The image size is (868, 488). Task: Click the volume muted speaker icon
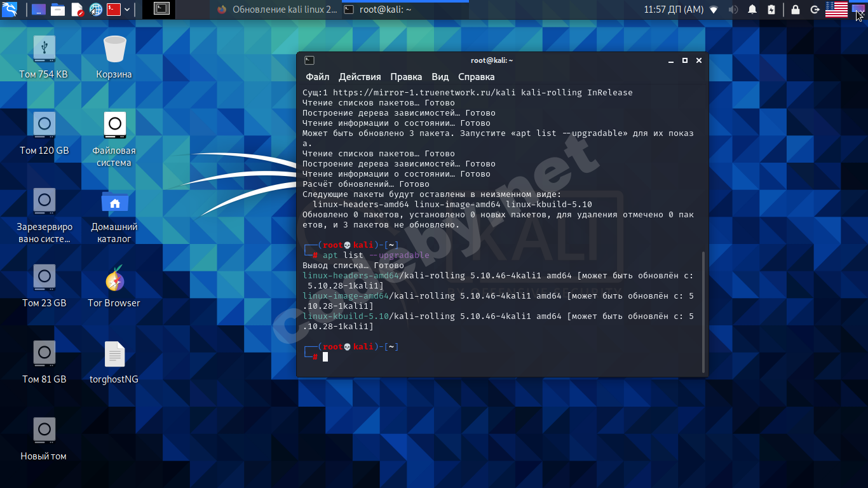[x=733, y=10]
